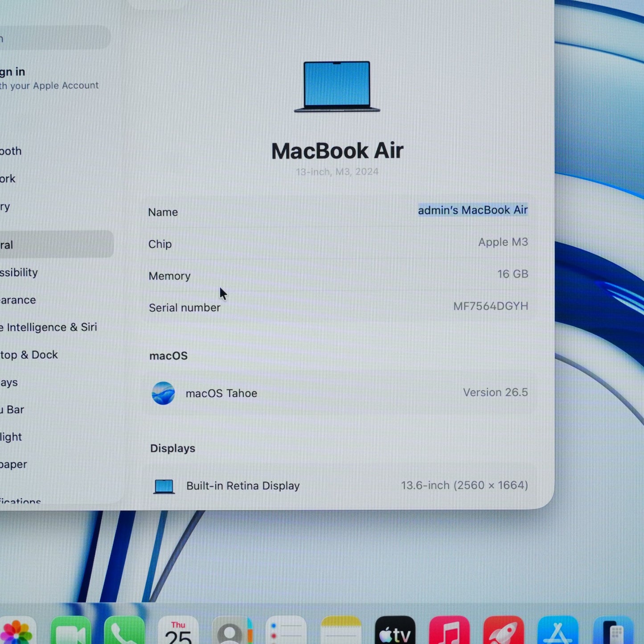
Task: Click the large MacBook Air illustration
Action: click(337, 86)
